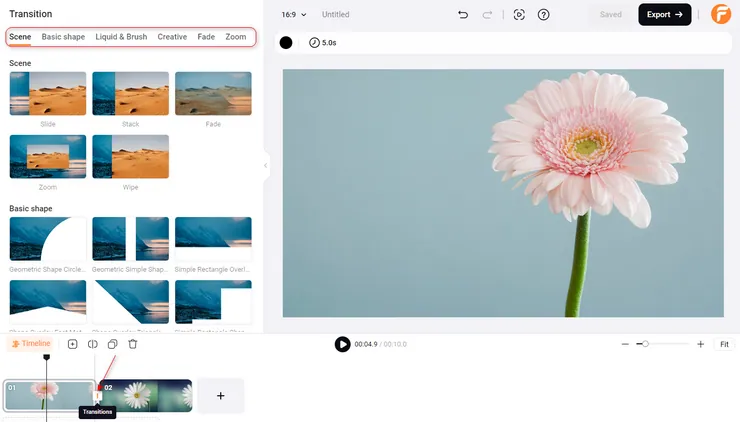Click the Fit zoom button
Image resolution: width=740 pixels, height=422 pixels.
tap(724, 344)
